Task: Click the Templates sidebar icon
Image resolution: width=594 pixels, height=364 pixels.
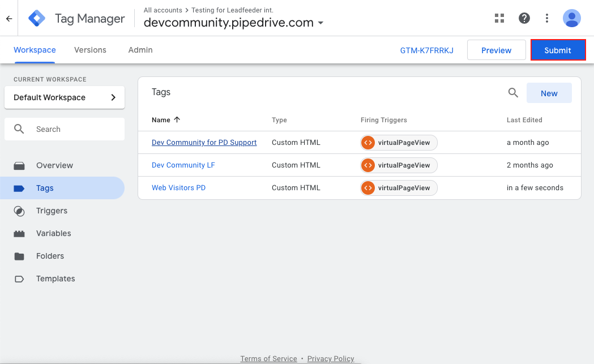Action: point(19,279)
